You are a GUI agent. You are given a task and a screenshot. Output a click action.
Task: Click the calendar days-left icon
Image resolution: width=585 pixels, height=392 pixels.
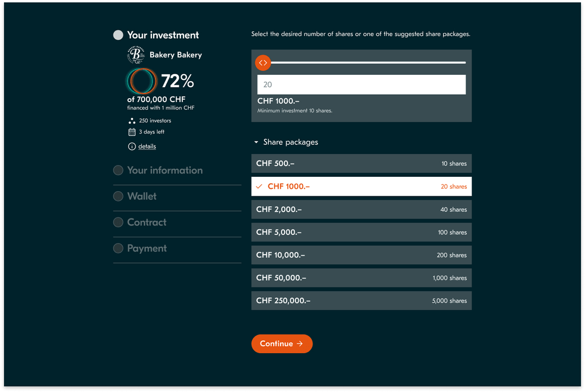click(x=132, y=132)
